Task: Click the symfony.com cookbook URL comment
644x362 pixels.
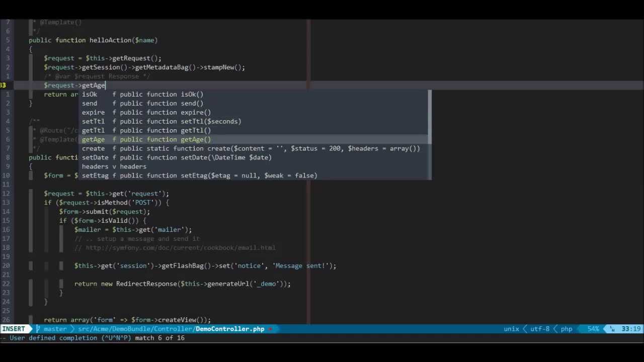Action: coord(175,248)
